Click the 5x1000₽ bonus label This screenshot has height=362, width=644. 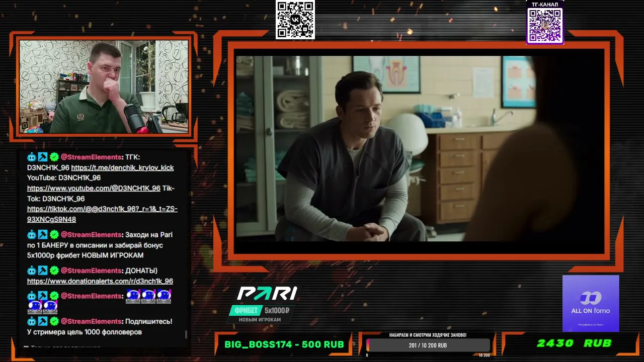tap(277, 310)
